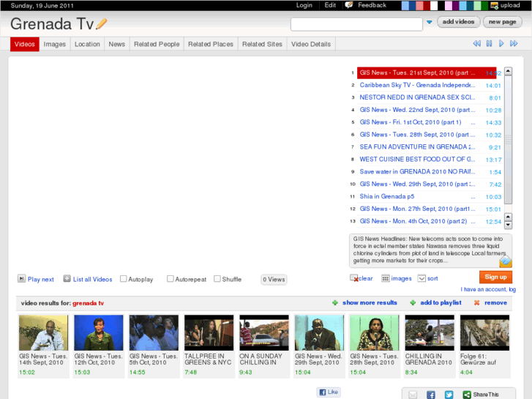Click 'I have an account, log' link

pyautogui.click(x=488, y=289)
